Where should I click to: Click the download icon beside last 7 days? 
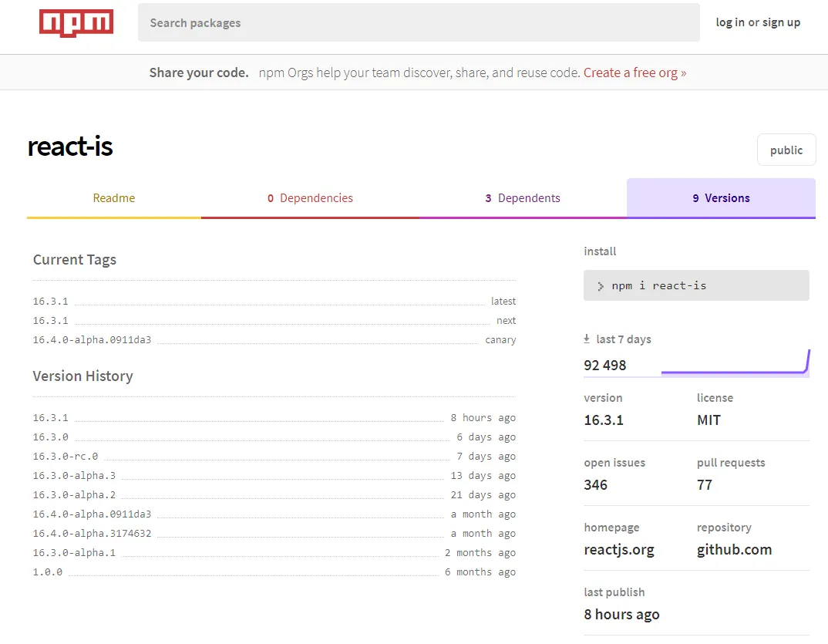[x=587, y=339]
